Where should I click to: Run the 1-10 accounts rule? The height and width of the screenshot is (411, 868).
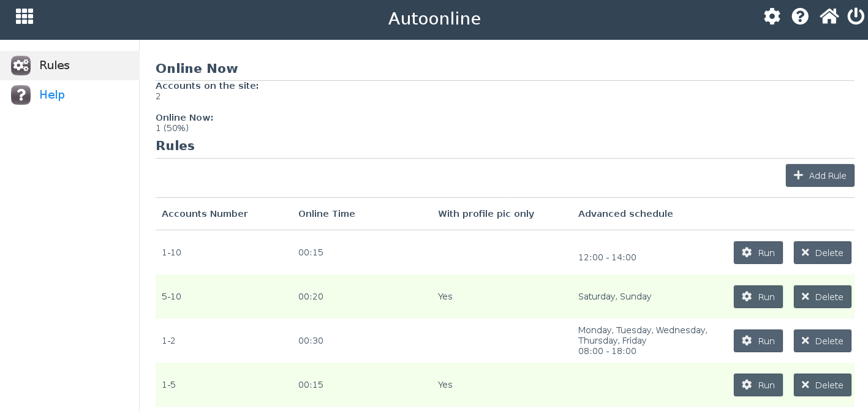coord(758,253)
